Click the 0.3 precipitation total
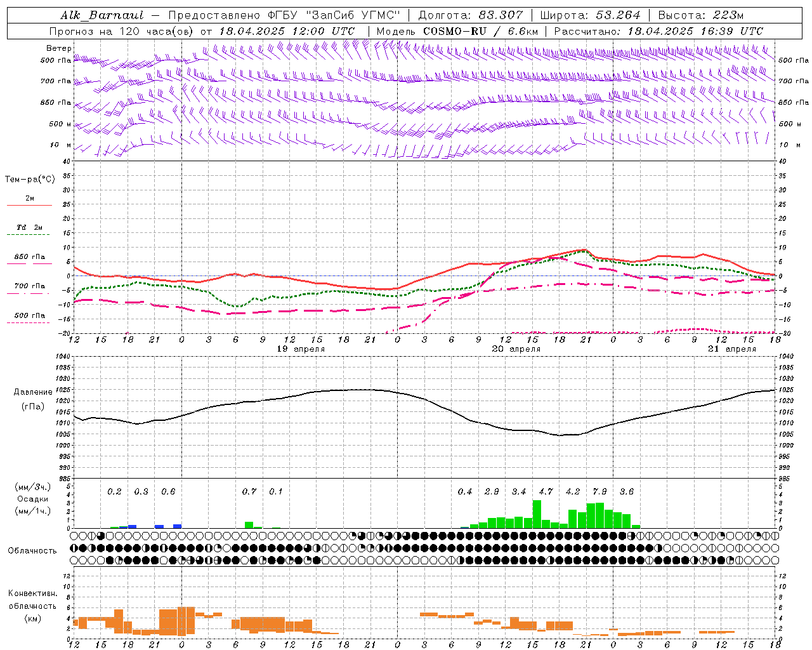Viewport: 812px width, 650px height. (141, 491)
